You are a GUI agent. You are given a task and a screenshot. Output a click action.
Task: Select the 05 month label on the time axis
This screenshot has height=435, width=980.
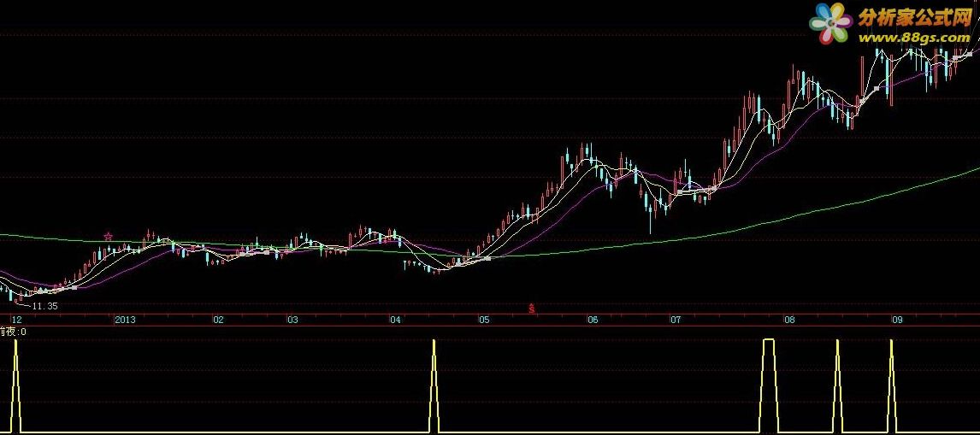click(x=484, y=320)
